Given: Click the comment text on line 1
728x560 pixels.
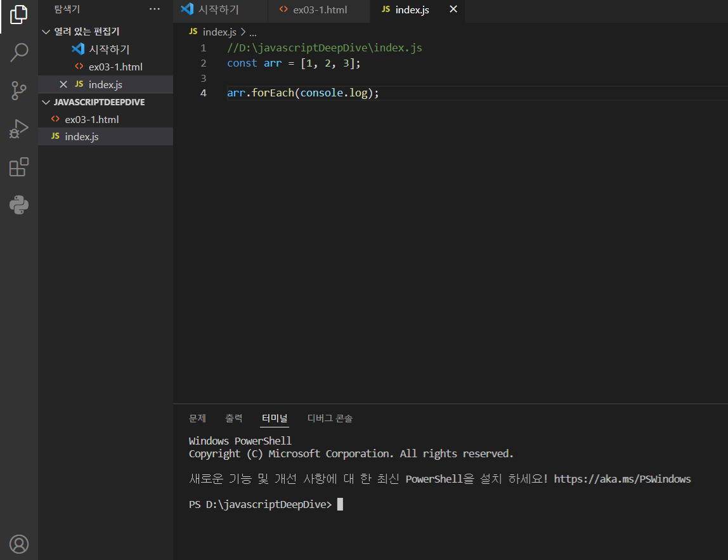Looking at the screenshot, I should coord(325,48).
